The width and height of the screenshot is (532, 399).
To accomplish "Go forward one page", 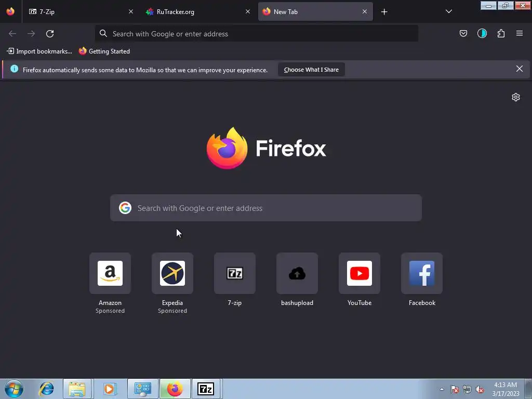I will [31, 34].
